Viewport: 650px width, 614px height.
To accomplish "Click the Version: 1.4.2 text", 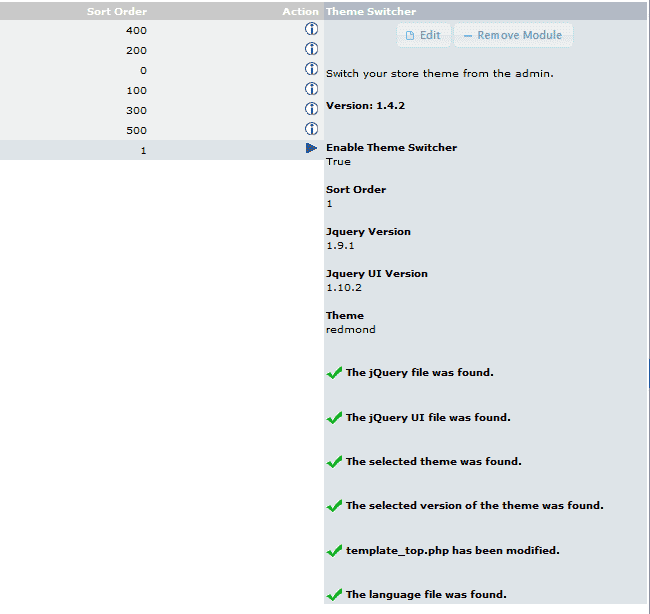I will tap(365, 106).
